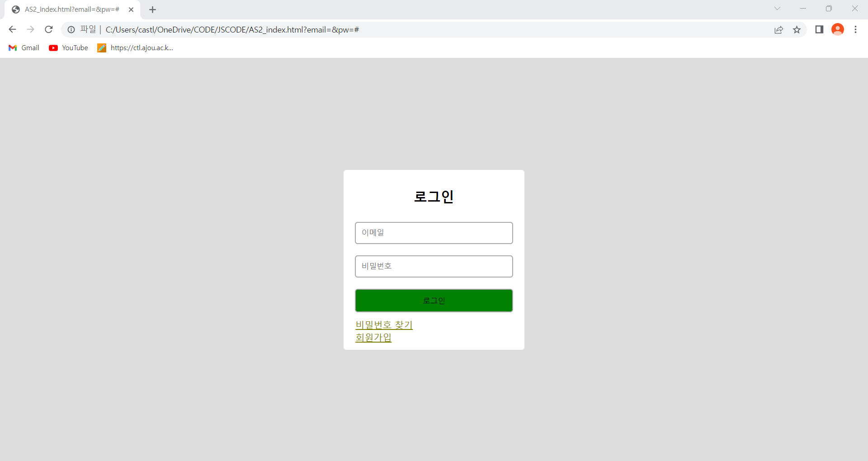Open the 비밀번호 찾기 link

point(383,325)
